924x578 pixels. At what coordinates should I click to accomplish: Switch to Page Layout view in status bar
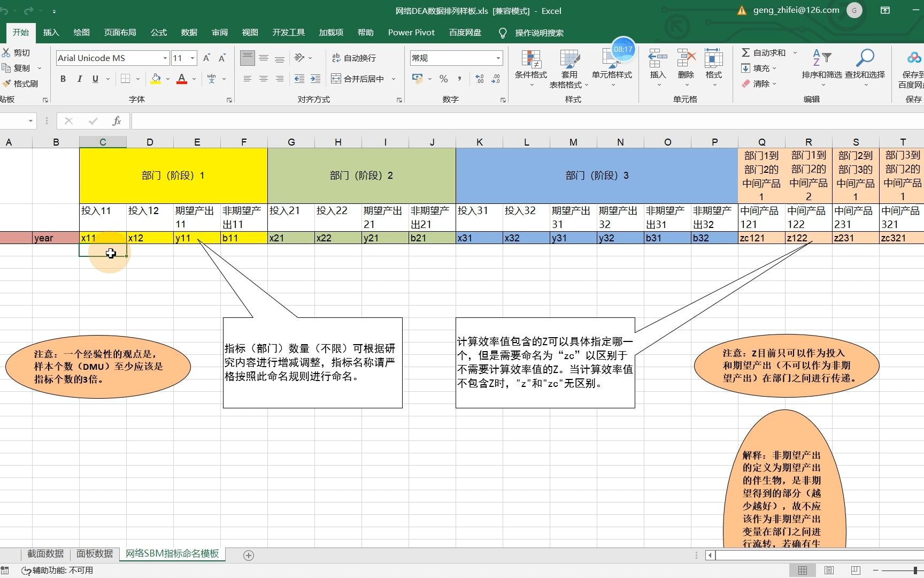pos(829,571)
